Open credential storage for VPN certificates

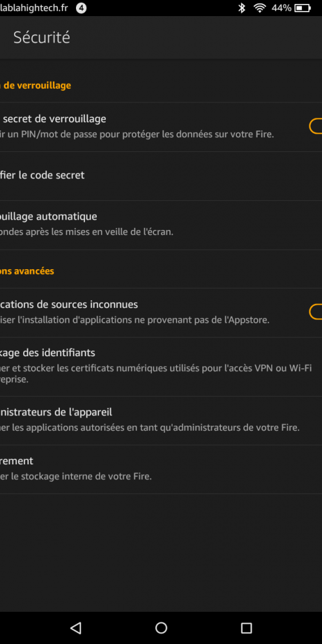point(161,367)
